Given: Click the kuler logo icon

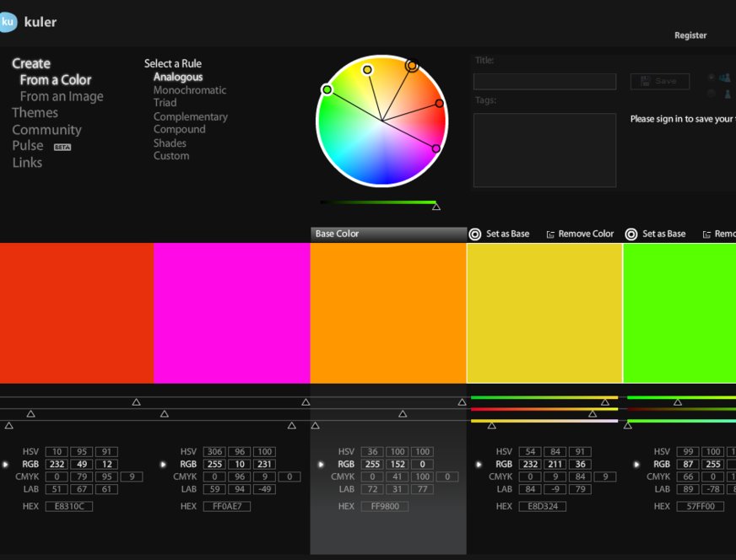Looking at the screenshot, I should (8, 23).
